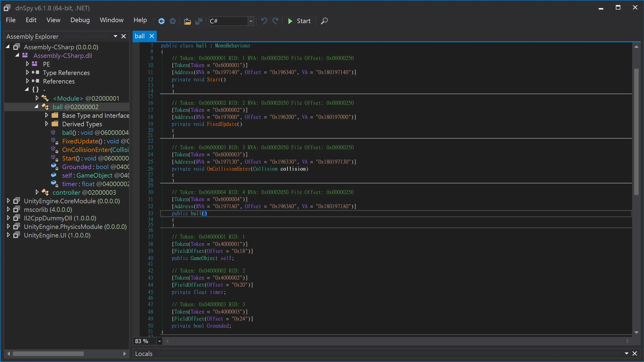Select the ball() constructor tree item

click(x=95, y=133)
